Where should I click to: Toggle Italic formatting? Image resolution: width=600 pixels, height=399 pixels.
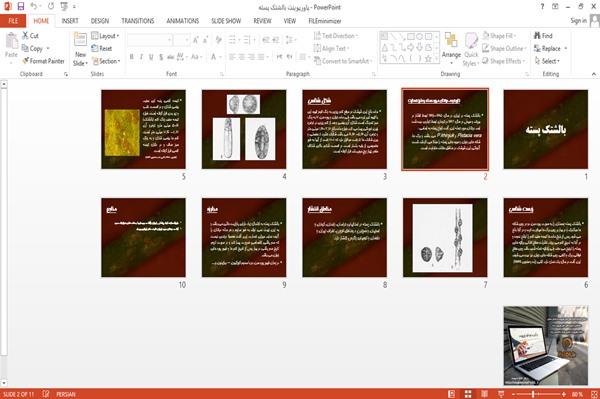[x=141, y=57]
